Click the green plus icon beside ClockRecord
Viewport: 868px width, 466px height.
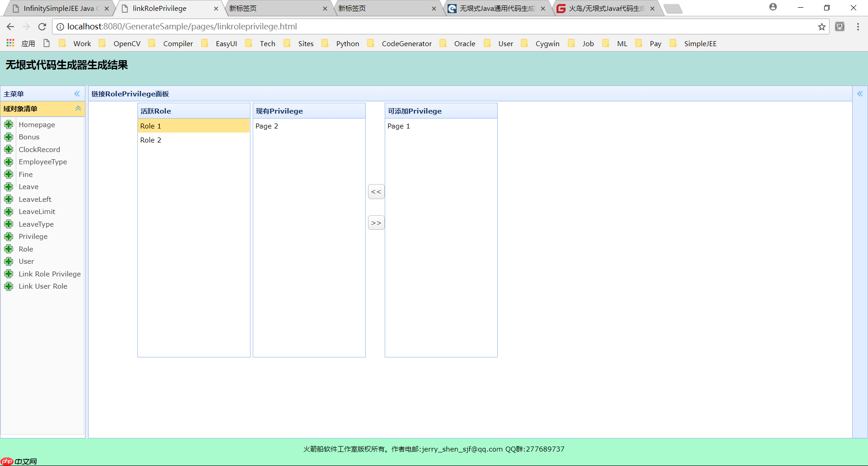point(9,149)
